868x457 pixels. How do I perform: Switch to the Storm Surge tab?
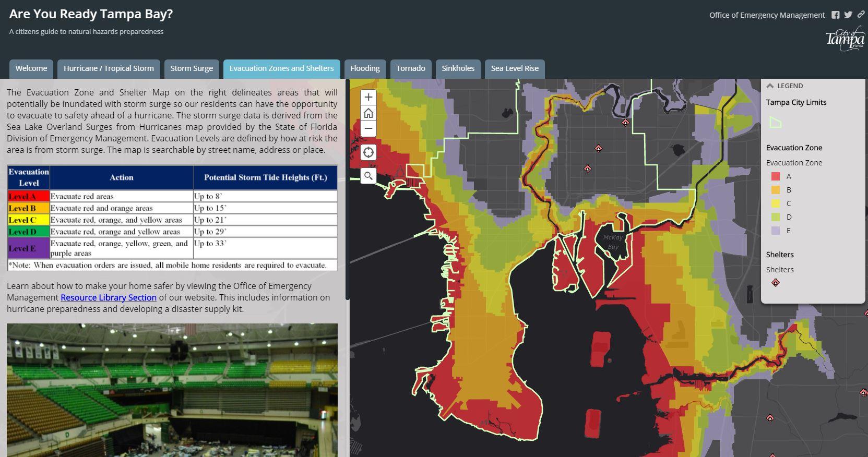(192, 68)
